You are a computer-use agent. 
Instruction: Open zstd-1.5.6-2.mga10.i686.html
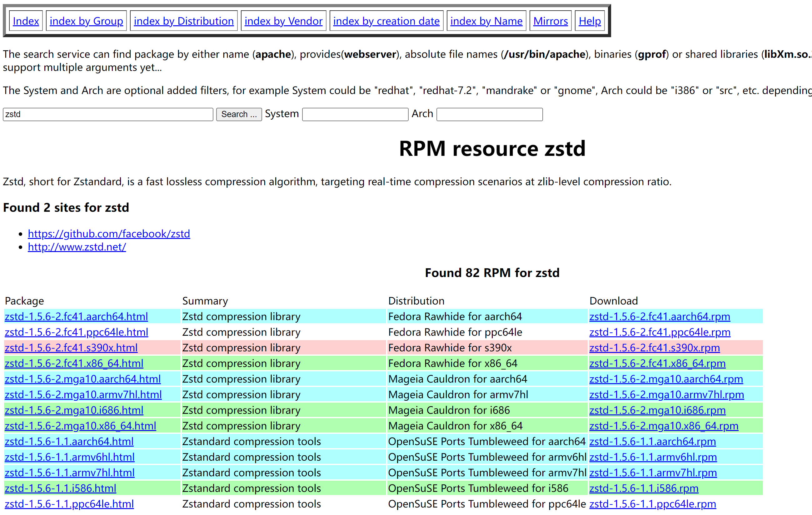[74, 410]
